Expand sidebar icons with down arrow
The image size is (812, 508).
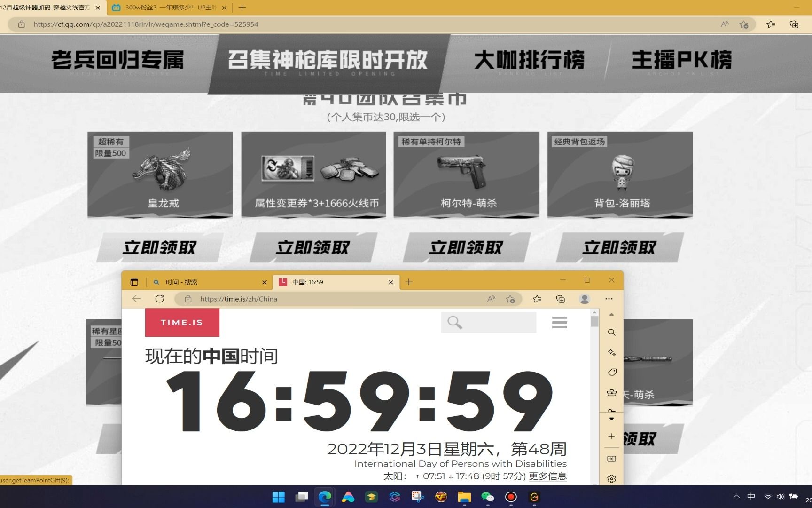click(611, 419)
